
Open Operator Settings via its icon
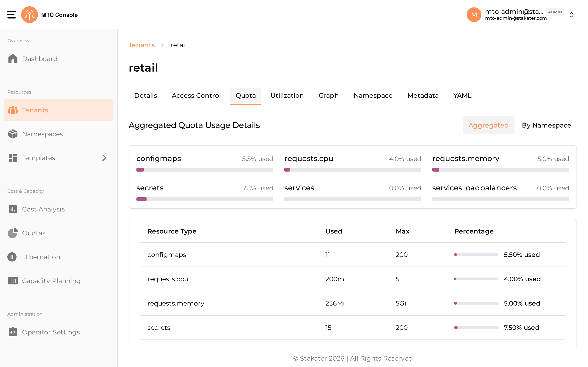click(13, 332)
